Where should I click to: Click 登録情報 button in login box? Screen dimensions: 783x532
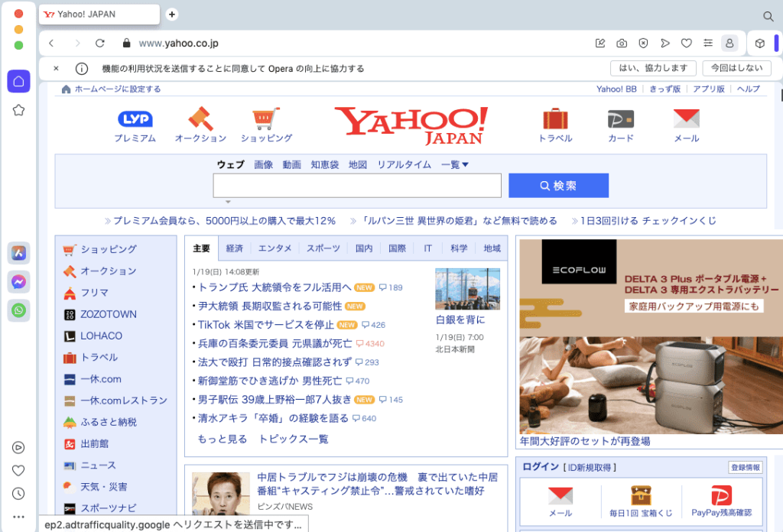coord(745,468)
